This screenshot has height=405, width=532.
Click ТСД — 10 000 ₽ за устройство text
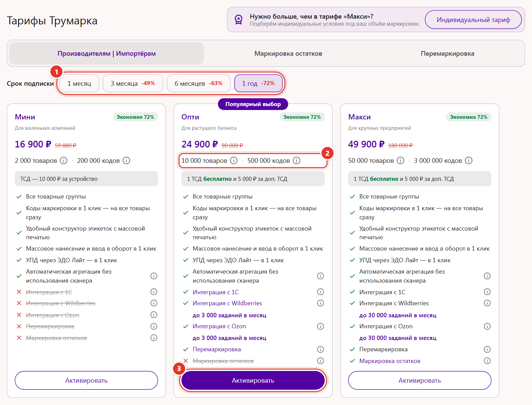[59, 179]
